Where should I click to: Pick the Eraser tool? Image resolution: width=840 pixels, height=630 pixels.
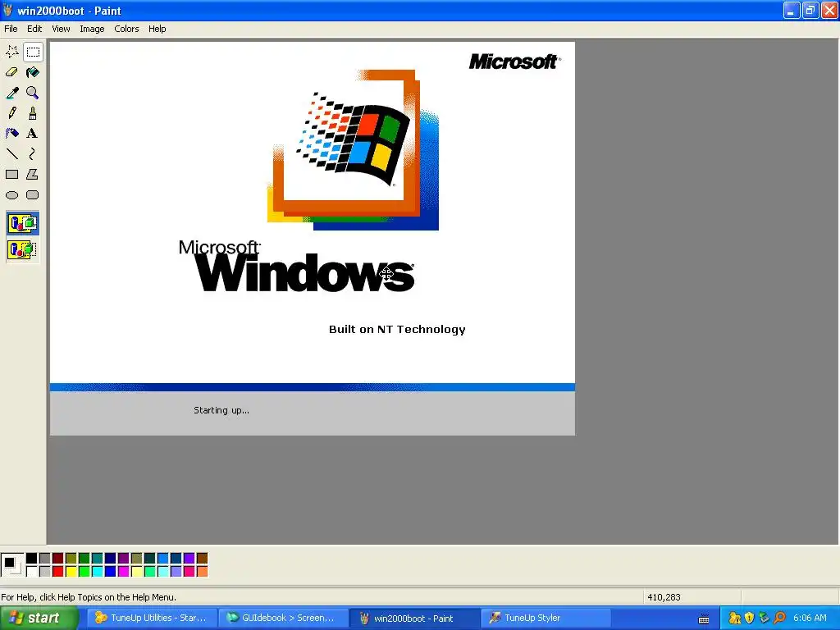[x=11, y=72]
